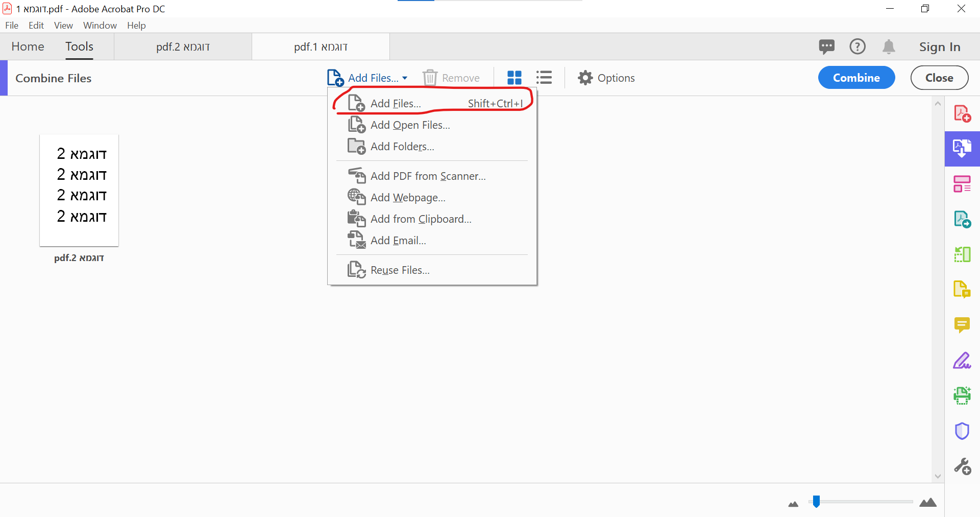
Task: Open the Comment tool in right sidebar
Action: [962, 325]
